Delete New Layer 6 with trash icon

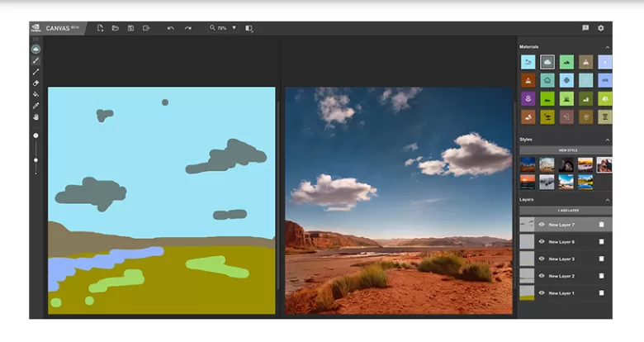601,242
